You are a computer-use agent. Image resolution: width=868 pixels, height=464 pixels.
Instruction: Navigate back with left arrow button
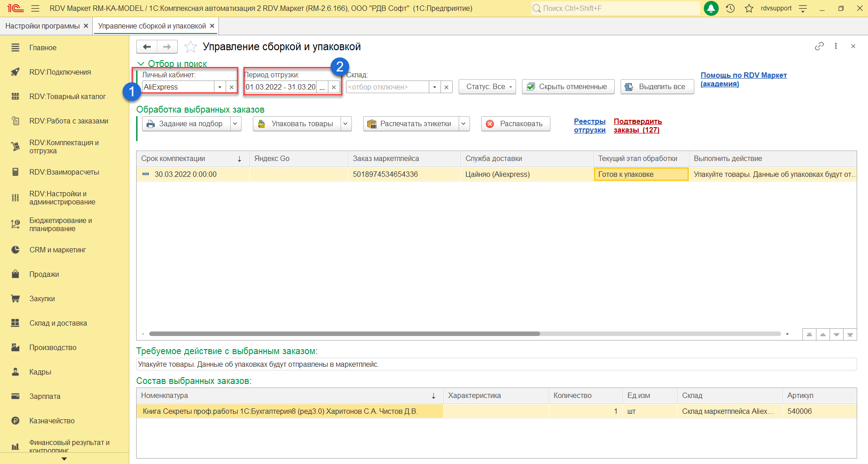click(x=147, y=47)
